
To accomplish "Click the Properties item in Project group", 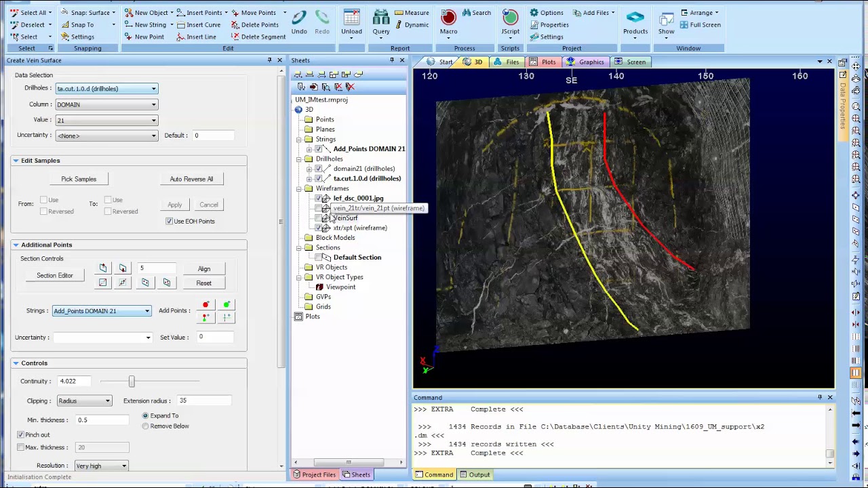I will (549, 25).
